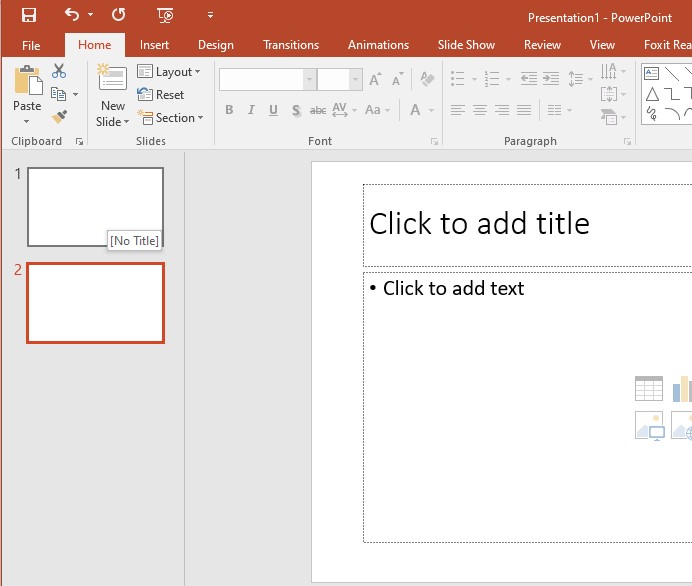Viewport: 692px width, 586px height.
Task: Open the Layout gallery
Action: (x=169, y=71)
